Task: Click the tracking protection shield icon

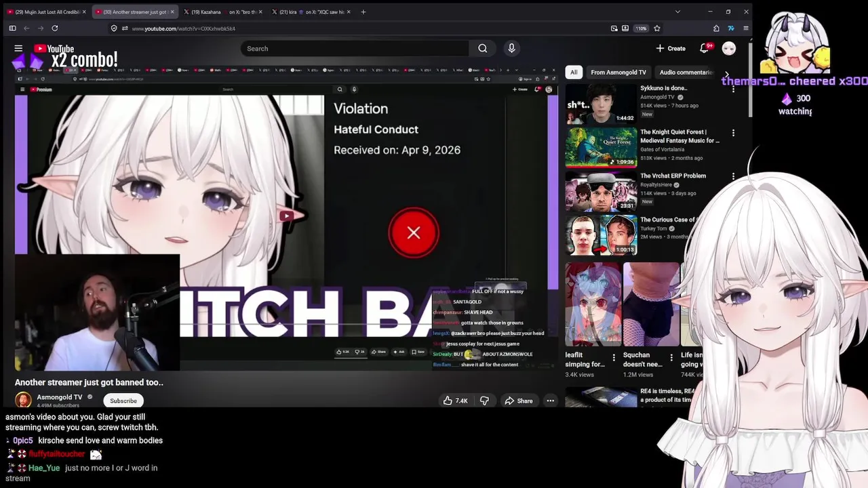Action: click(x=114, y=28)
